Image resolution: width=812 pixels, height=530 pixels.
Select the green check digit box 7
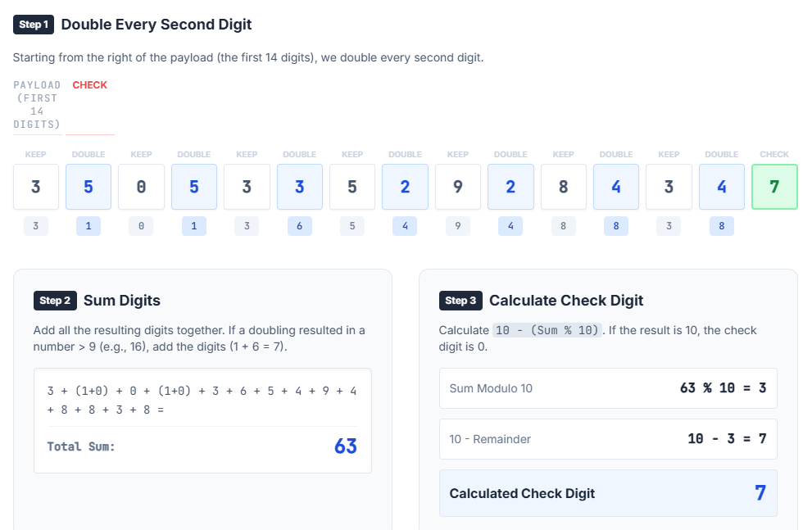(x=774, y=187)
